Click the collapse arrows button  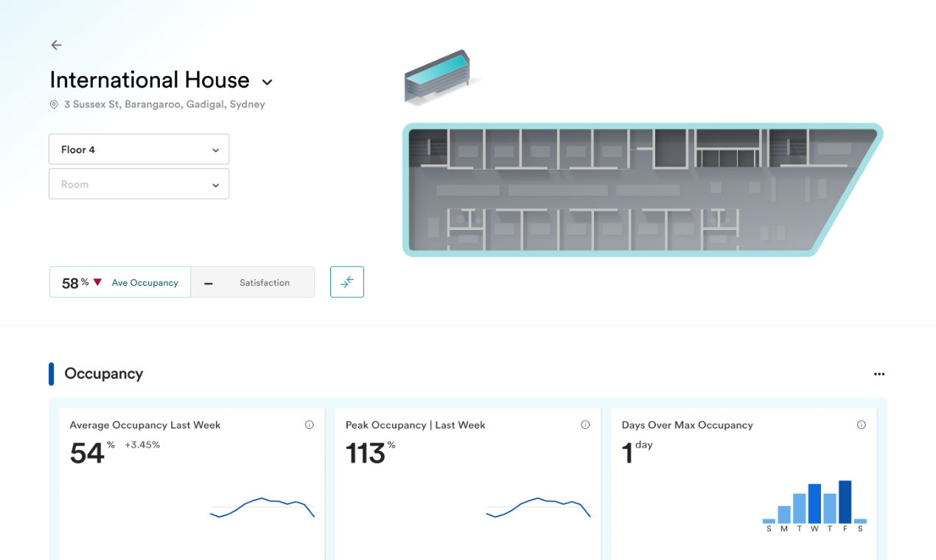click(x=347, y=282)
